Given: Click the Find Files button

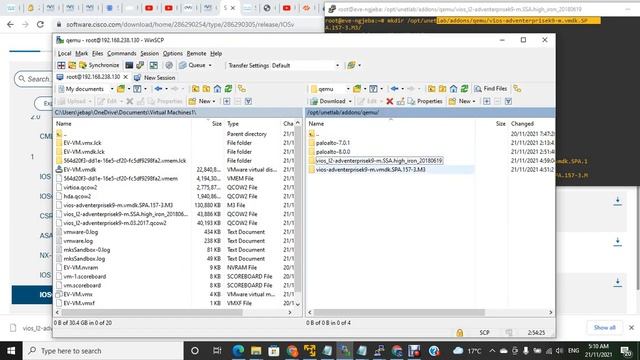Looking at the screenshot, I should click(491, 89).
